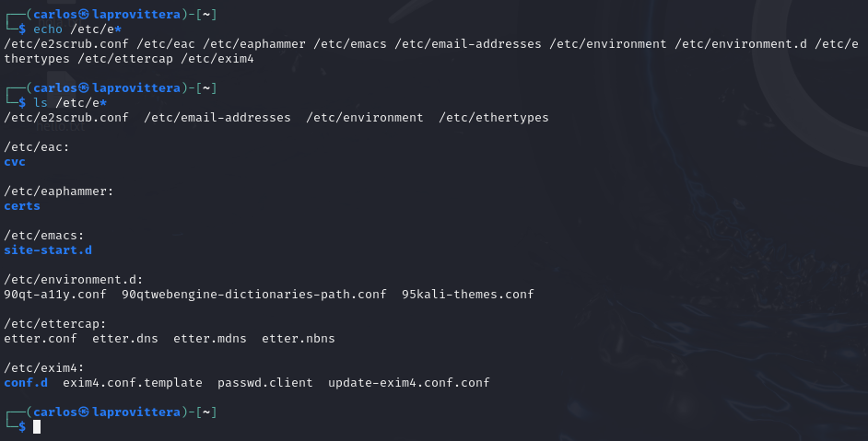Click the 'ls' command on second prompt
Image resolution: width=868 pixels, height=441 pixels.
pyautogui.click(x=41, y=103)
